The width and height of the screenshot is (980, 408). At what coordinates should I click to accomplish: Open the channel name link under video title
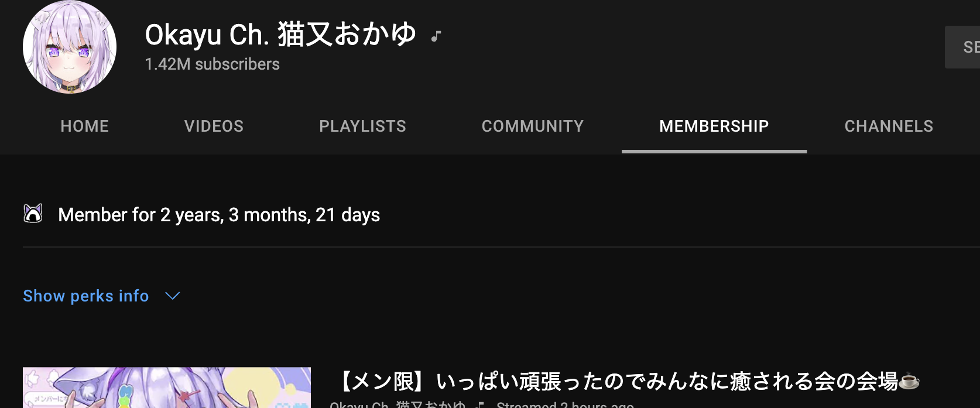[x=398, y=404]
